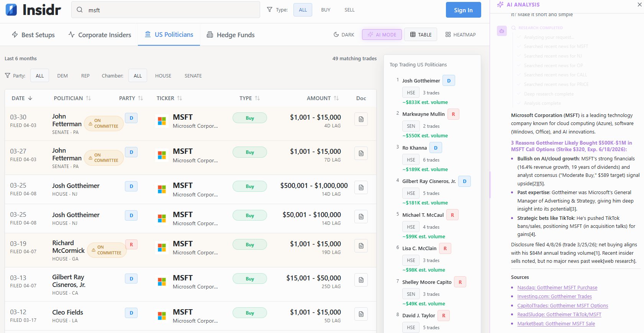The height and width of the screenshot is (333, 644).
Task: Switch to HEATMAP view
Action: 460,35
